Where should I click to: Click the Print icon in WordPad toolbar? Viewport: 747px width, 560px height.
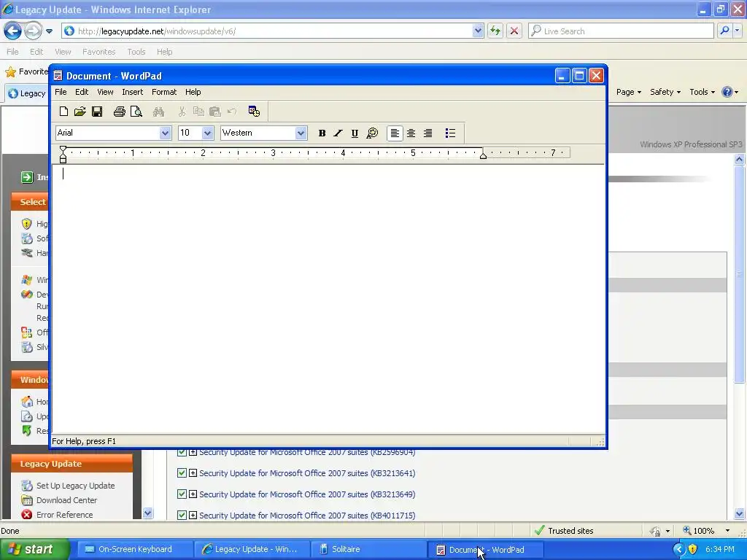coord(119,112)
